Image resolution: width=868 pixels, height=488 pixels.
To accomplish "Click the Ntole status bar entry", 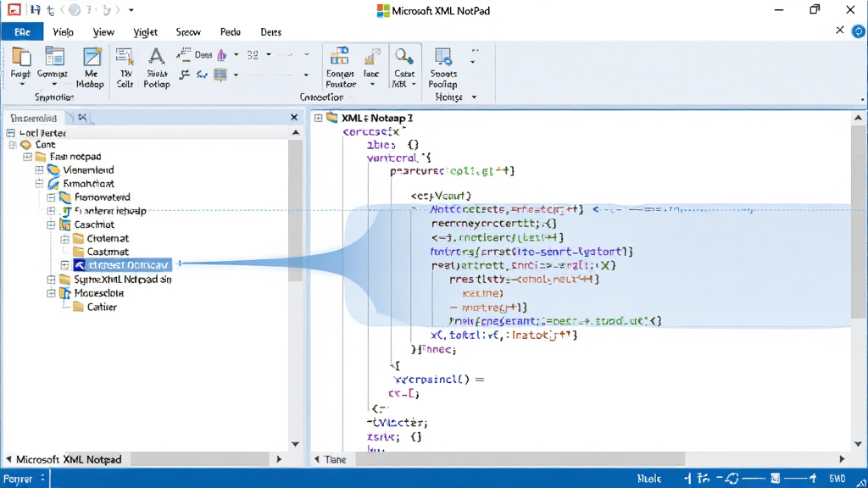I will pos(648,479).
